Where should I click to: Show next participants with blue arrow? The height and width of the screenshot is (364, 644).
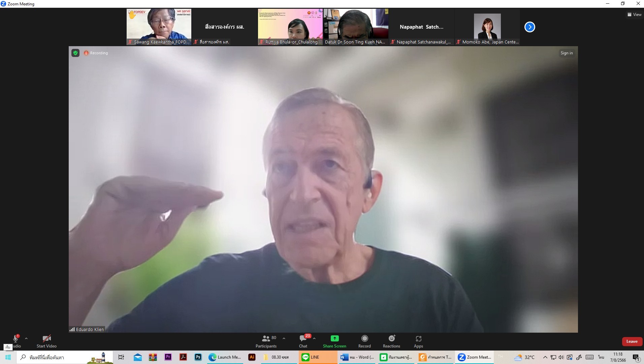tap(529, 27)
